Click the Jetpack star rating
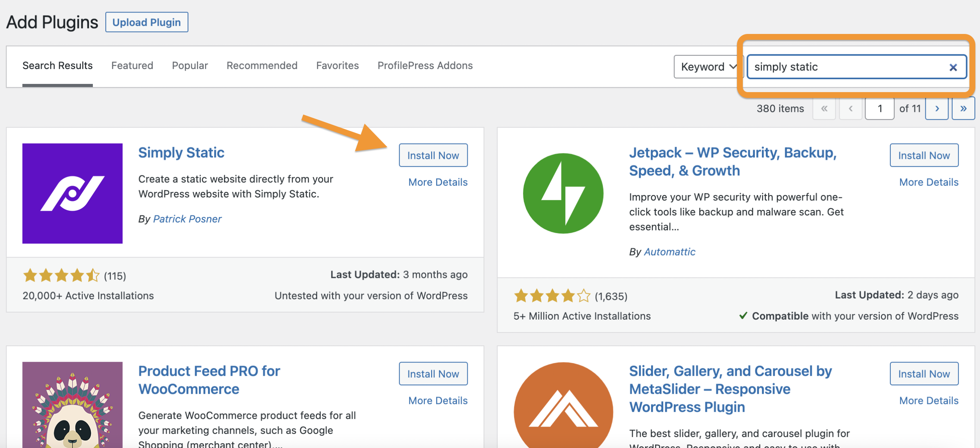Viewport: 980px width, 448px height. tap(552, 296)
